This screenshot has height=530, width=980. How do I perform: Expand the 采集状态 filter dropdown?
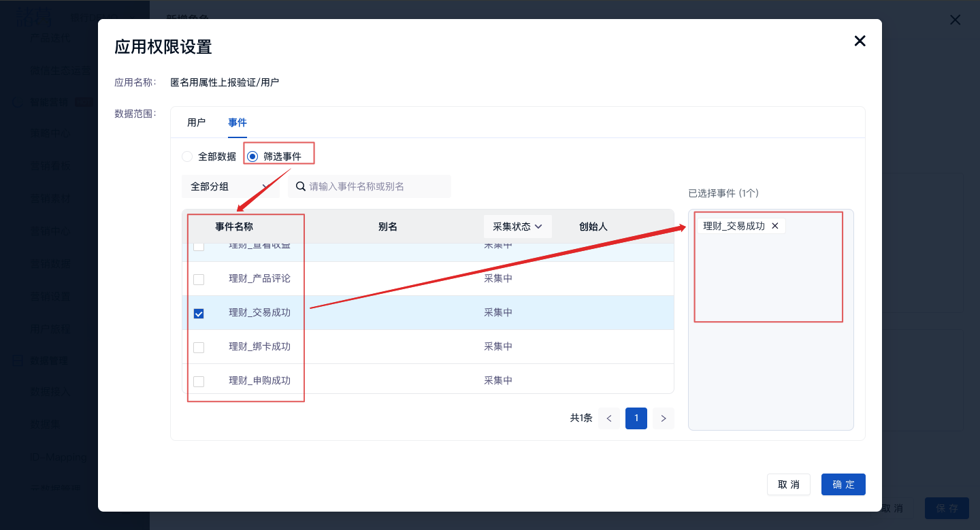click(x=517, y=227)
